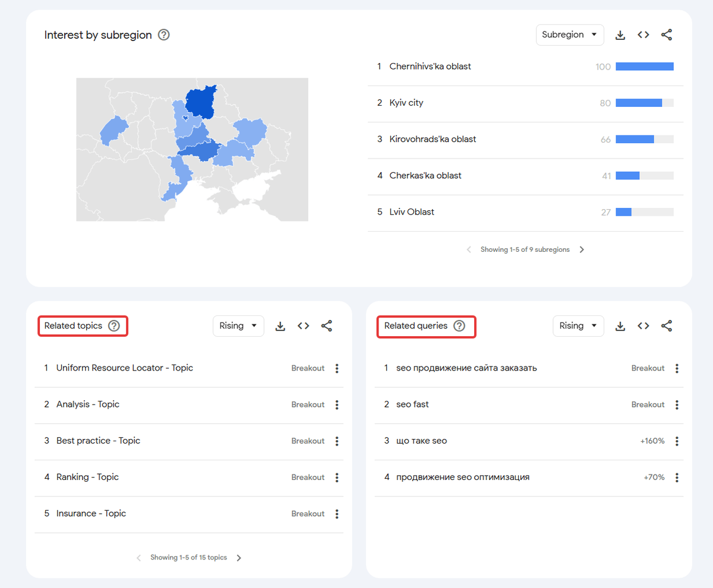The image size is (713, 588).
Task: Click the +70% value for продвижение seo оптимизация
Action: [x=654, y=477]
